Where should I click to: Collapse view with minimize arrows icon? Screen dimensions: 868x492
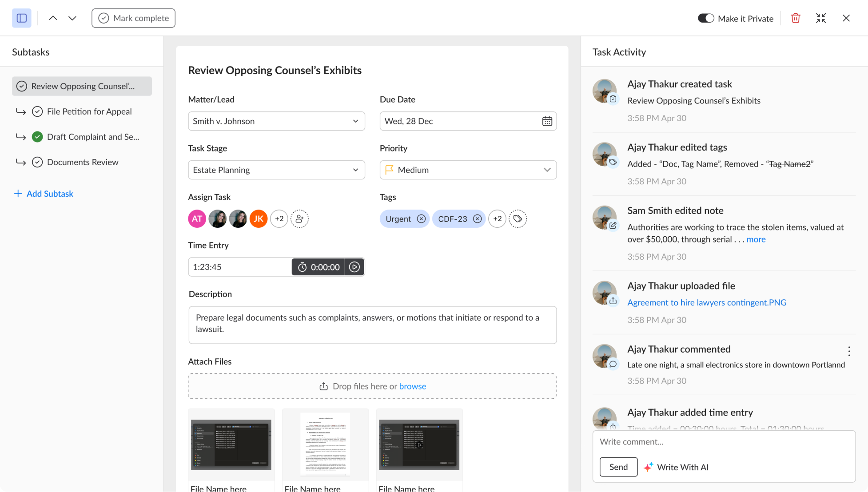(820, 18)
